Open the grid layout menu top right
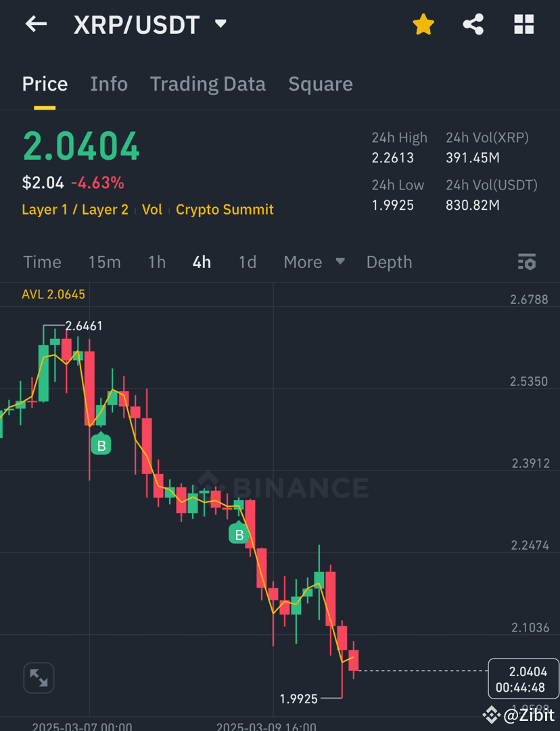 point(523,24)
